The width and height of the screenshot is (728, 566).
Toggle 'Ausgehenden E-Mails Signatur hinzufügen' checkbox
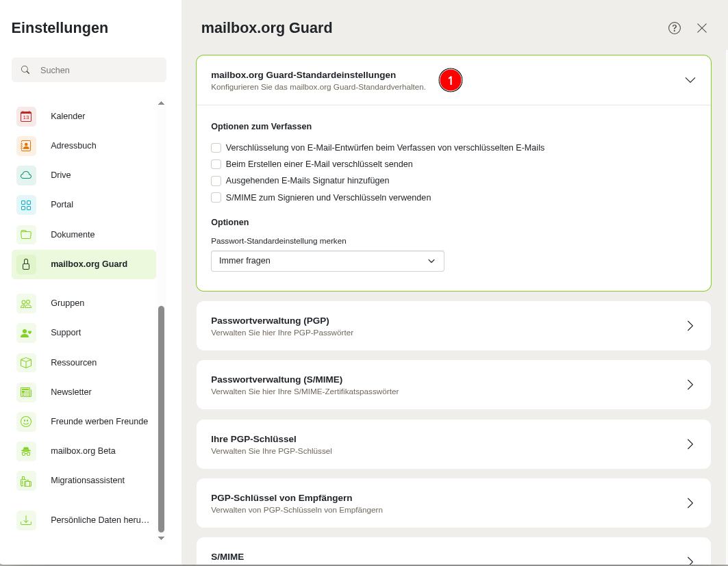click(216, 181)
